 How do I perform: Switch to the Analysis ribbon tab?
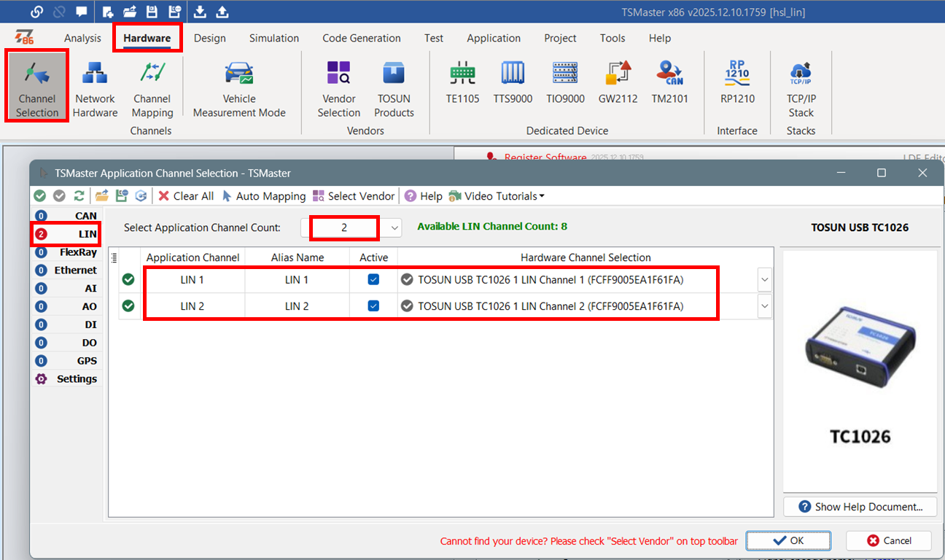pyautogui.click(x=82, y=38)
